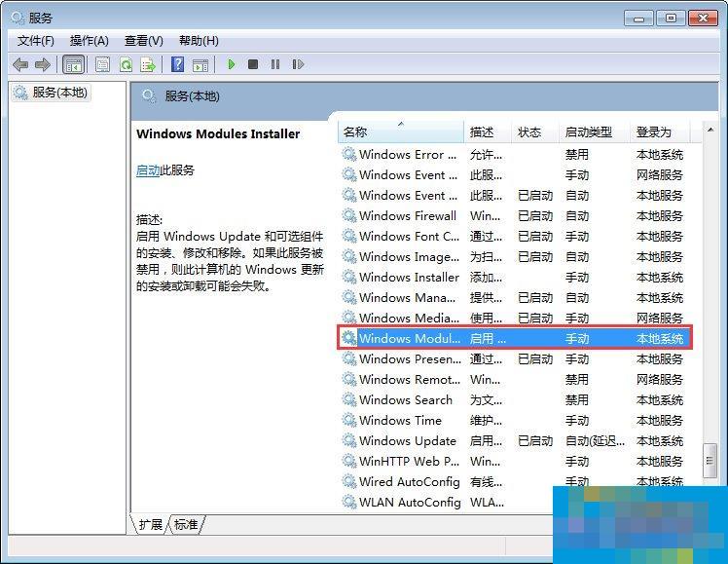Screen dimensions: 728x564
Task: Select the Windows Error service row
Action: point(515,154)
